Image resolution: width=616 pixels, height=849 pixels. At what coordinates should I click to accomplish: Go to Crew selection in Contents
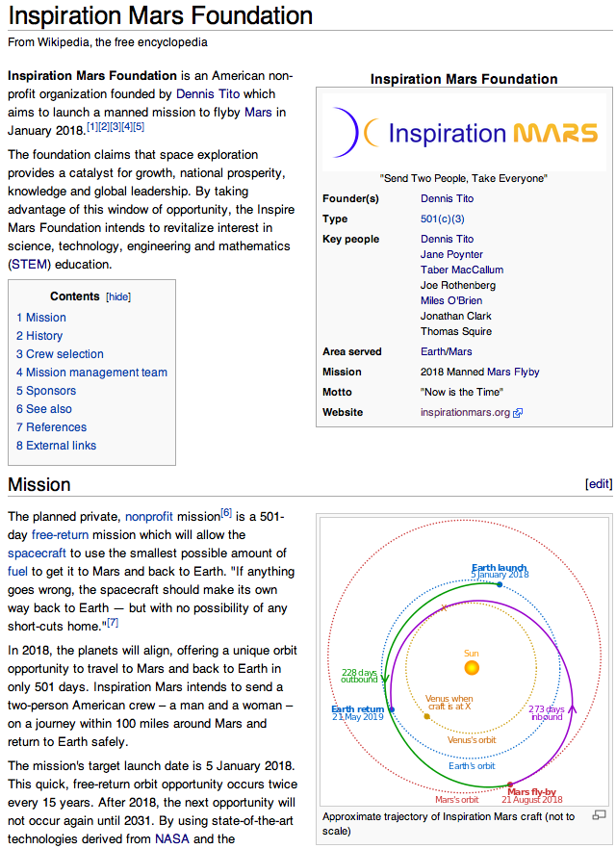[x=60, y=354]
